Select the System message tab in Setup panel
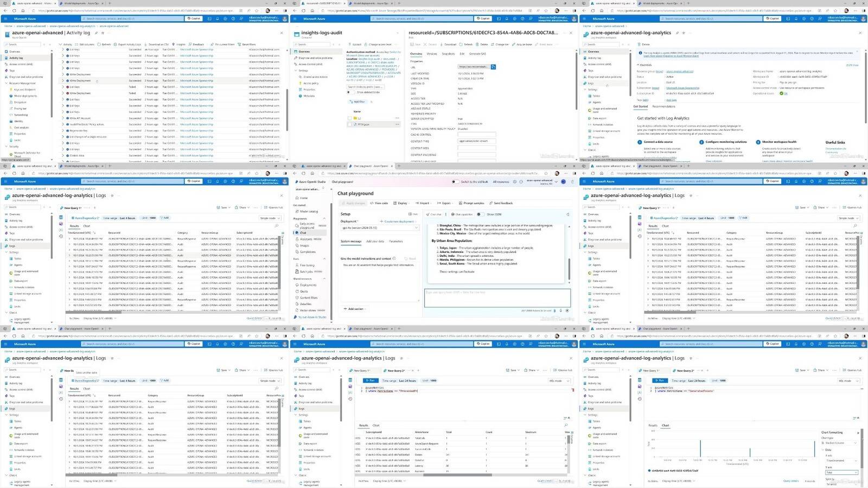Viewport: 868px width, 488px height. [351, 241]
